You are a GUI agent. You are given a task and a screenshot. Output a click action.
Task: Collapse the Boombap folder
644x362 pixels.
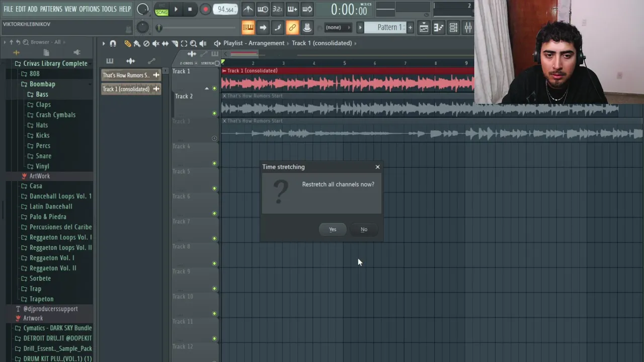point(38,84)
